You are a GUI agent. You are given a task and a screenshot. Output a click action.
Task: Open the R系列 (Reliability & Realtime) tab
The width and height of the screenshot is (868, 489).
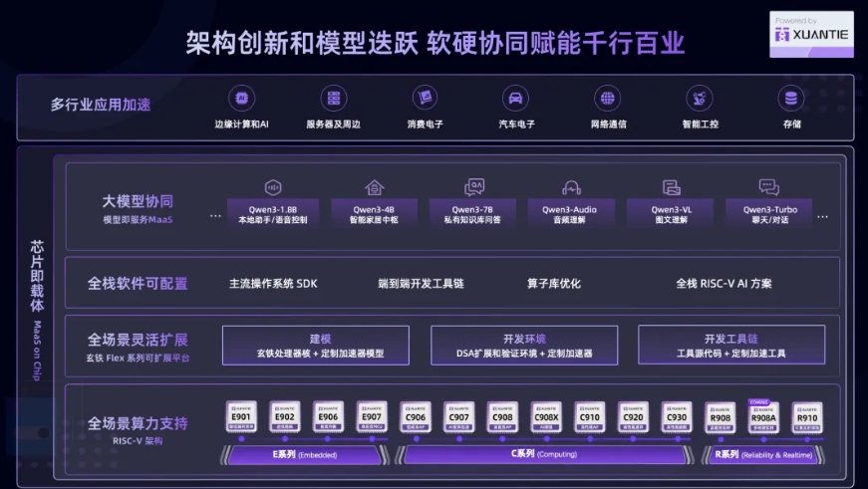point(761,454)
